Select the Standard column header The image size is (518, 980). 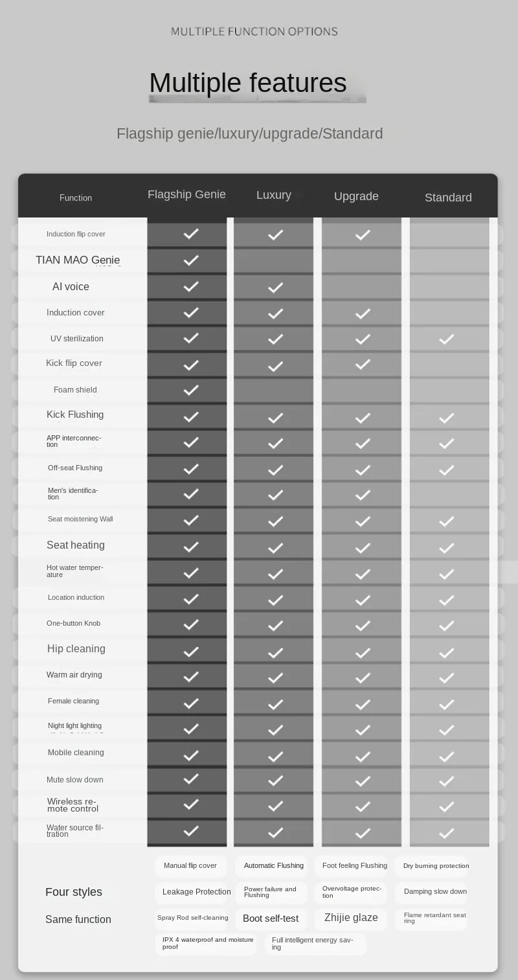[x=448, y=198]
